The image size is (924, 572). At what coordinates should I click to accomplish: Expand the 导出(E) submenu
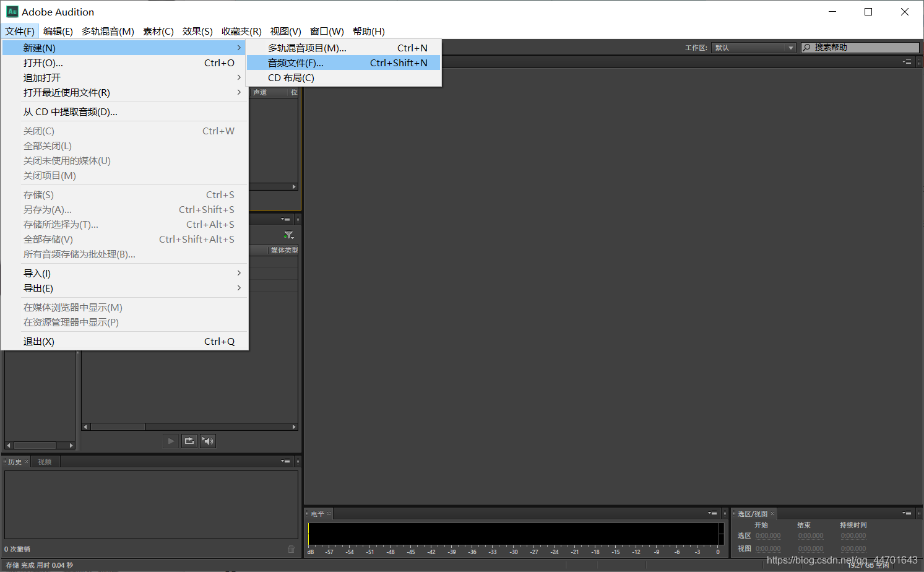click(x=124, y=288)
